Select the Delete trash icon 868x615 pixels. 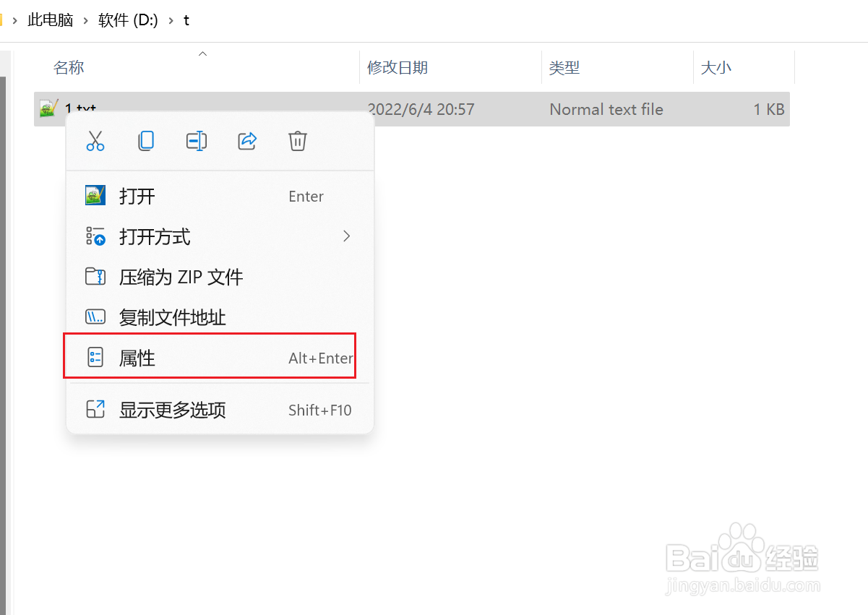pyautogui.click(x=298, y=141)
